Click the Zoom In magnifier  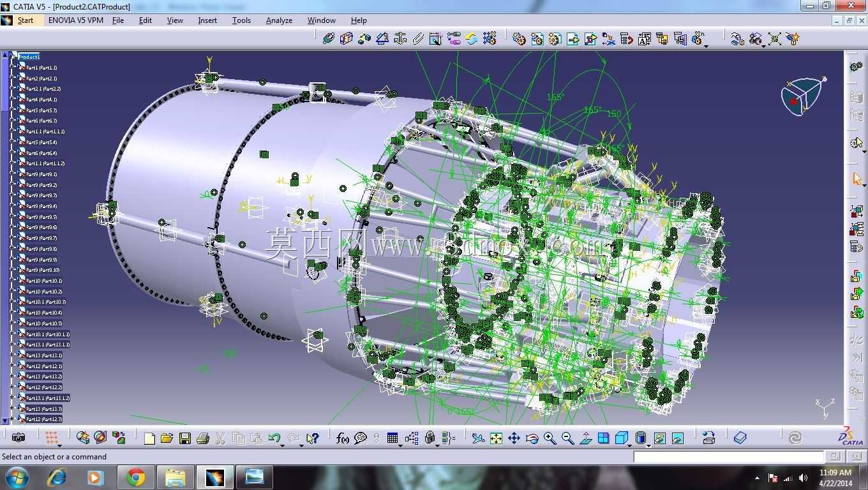point(550,438)
